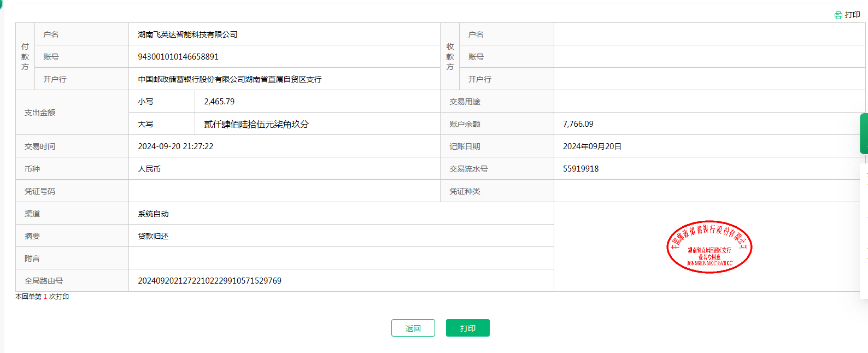The height and width of the screenshot is (353, 868).
Task: Click the 全局路由号 label
Action: (44, 281)
